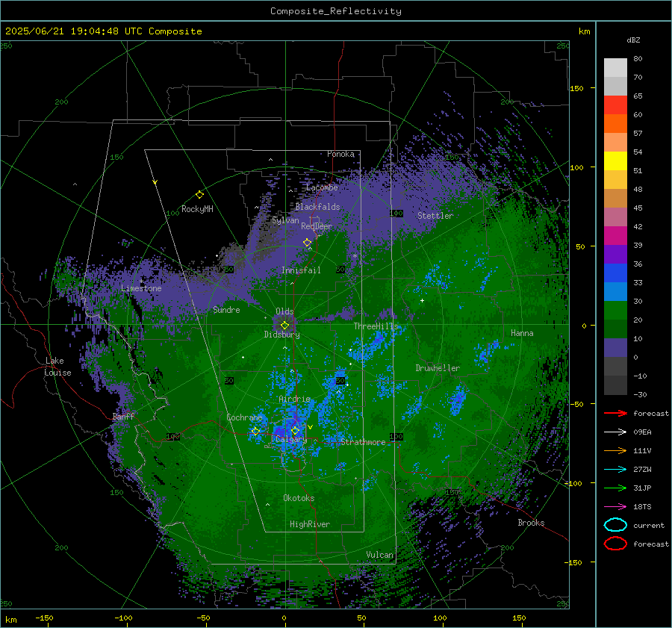Select the blue swatch between 36 and 33 dBZ

click(615, 273)
